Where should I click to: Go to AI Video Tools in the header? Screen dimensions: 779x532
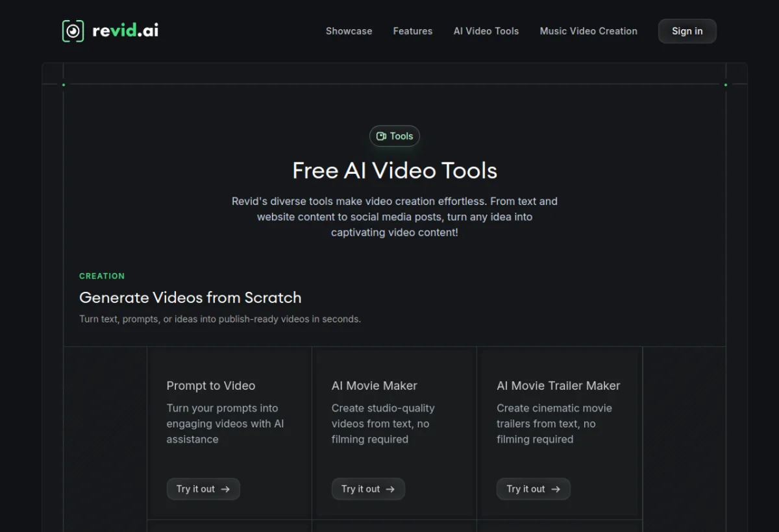pyautogui.click(x=486, y=31)
